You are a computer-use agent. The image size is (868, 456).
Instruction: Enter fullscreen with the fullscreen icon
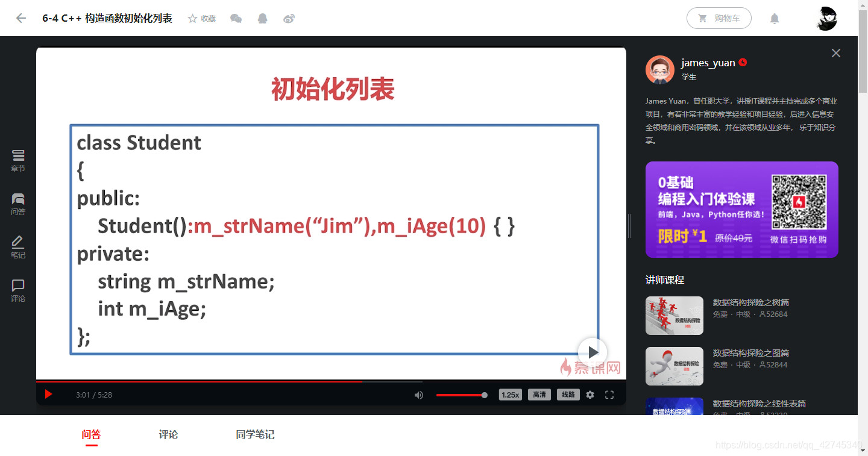click(x=609, y=395)
